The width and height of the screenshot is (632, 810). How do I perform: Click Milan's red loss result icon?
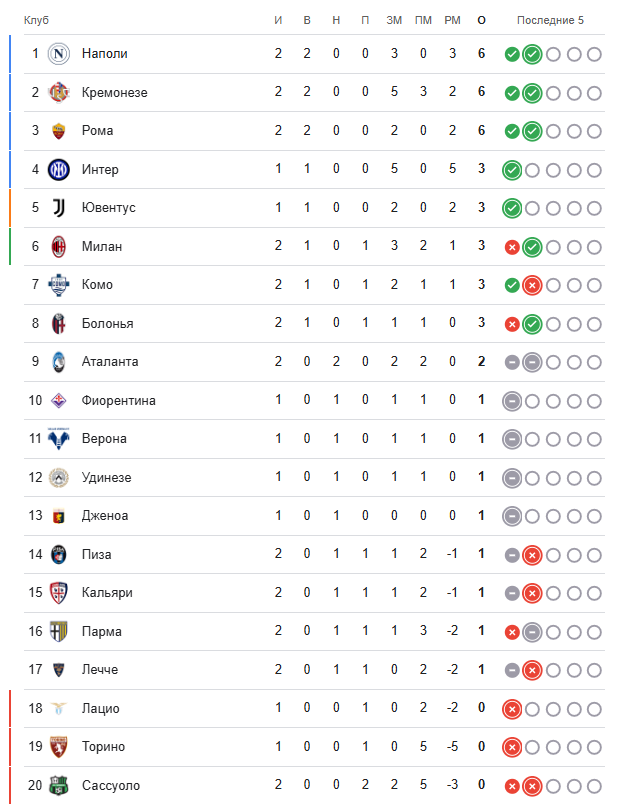[x=512, y=247]
